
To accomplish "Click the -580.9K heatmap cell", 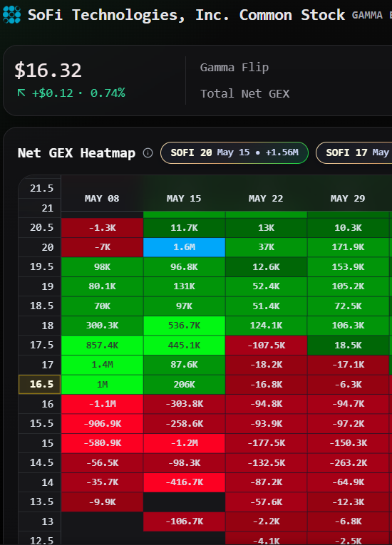I will tap(102, 443).
